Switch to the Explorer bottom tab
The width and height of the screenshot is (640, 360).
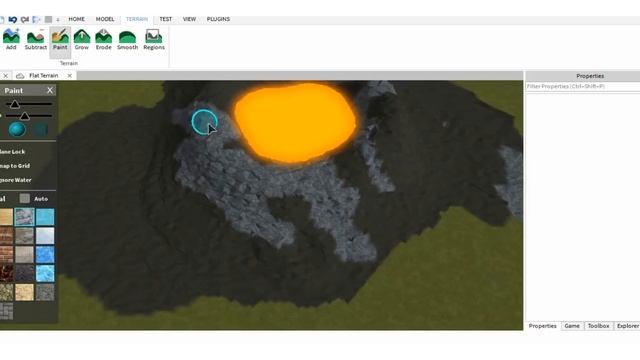tap(628, 326)
